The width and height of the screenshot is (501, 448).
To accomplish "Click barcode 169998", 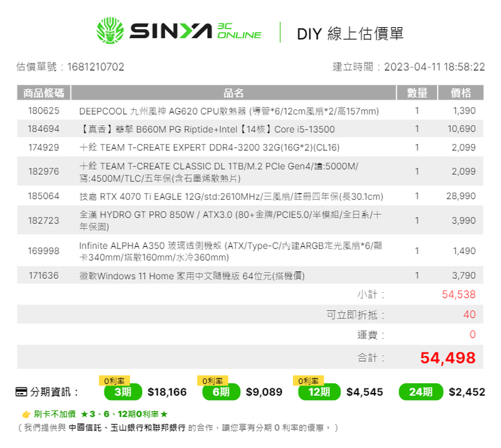I will pyautogui.click(x=44, y=251).
